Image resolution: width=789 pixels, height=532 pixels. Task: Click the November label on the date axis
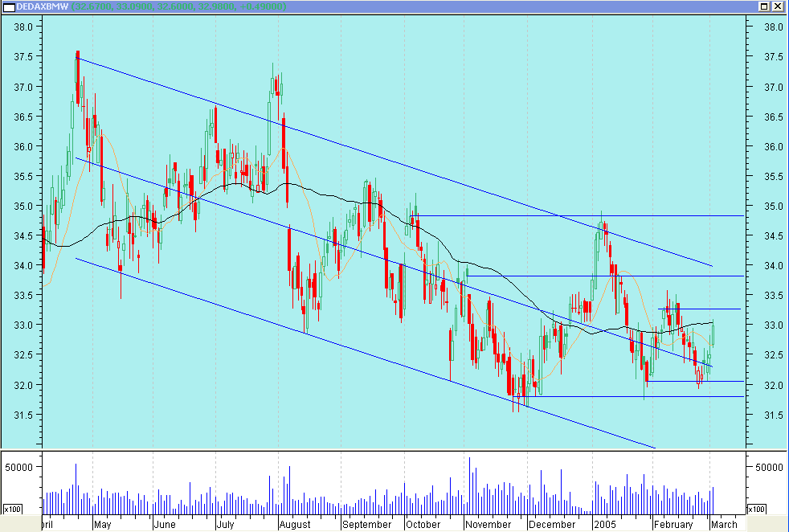pyautogui.click(x=489, y=525)
